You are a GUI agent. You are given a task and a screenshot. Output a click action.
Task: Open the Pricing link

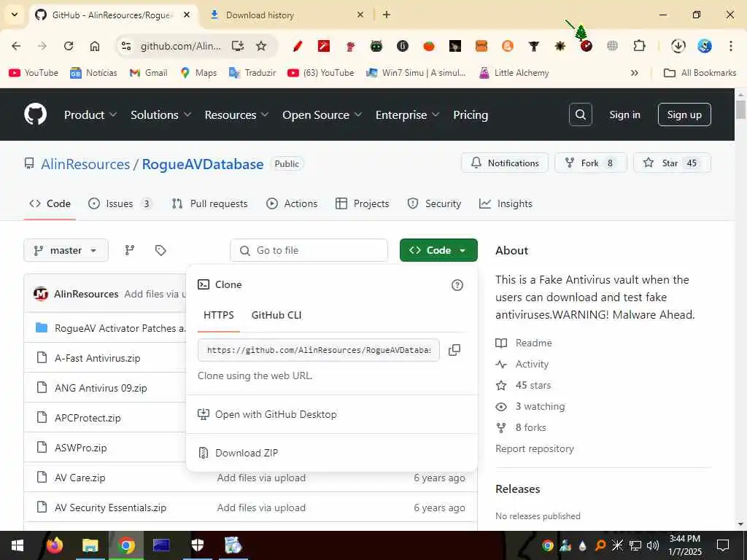click(471, 114)
